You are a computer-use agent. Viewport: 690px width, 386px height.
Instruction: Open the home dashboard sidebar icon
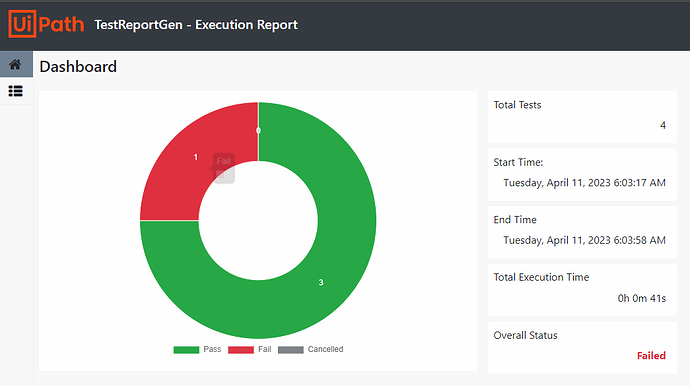click(x=15, y=65)
